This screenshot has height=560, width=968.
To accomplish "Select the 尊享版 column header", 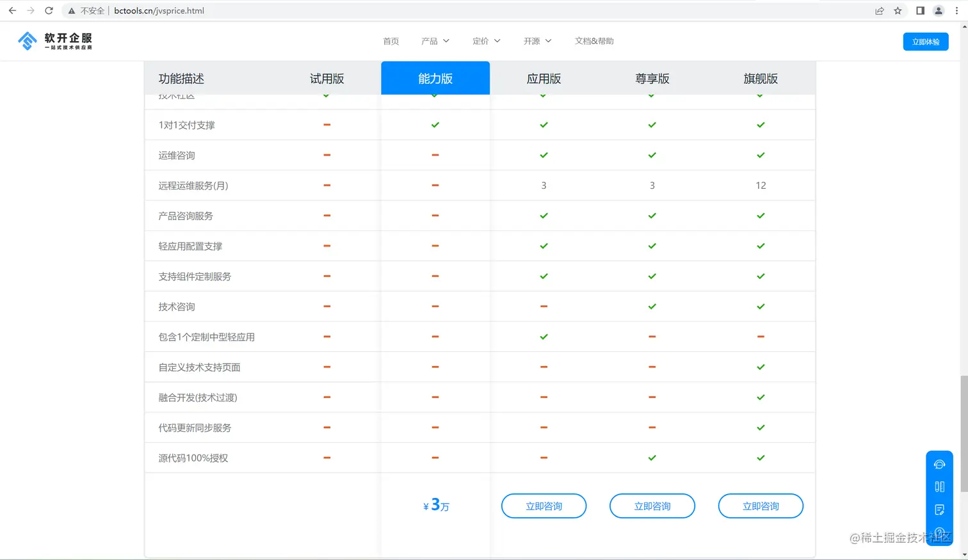I will (652, 78).
